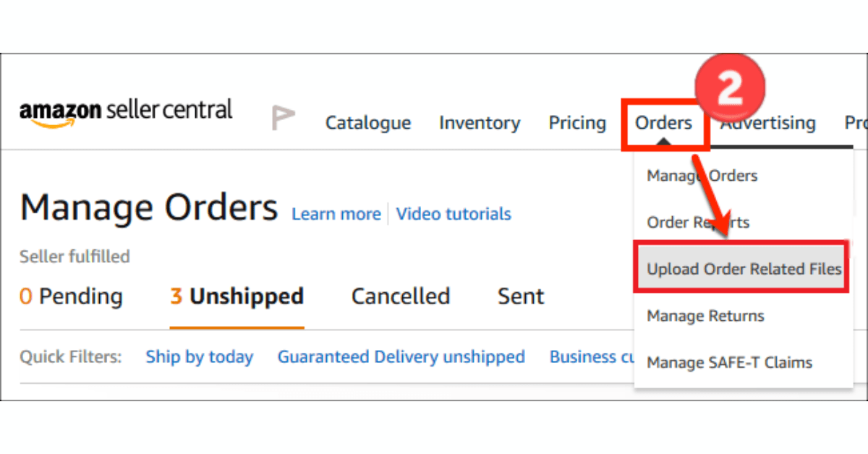
Task: Go to the Cancelled orders tab
Action: 400,296
